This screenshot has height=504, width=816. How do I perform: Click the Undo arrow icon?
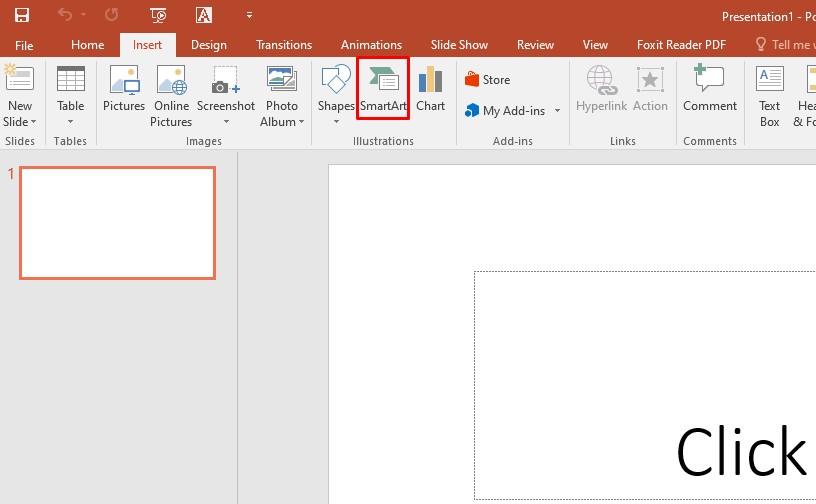tap(65, 15)
